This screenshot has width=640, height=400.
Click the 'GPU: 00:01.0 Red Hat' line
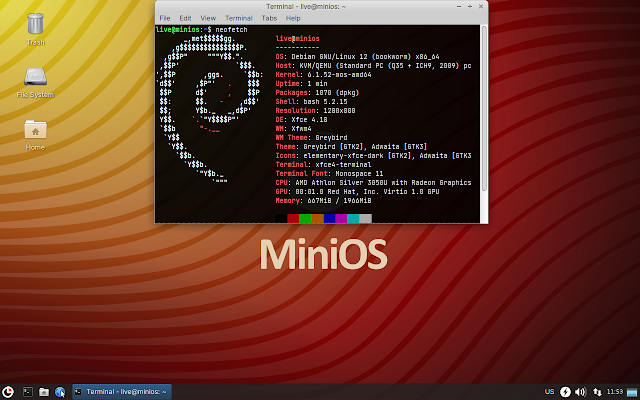[358, 191]
